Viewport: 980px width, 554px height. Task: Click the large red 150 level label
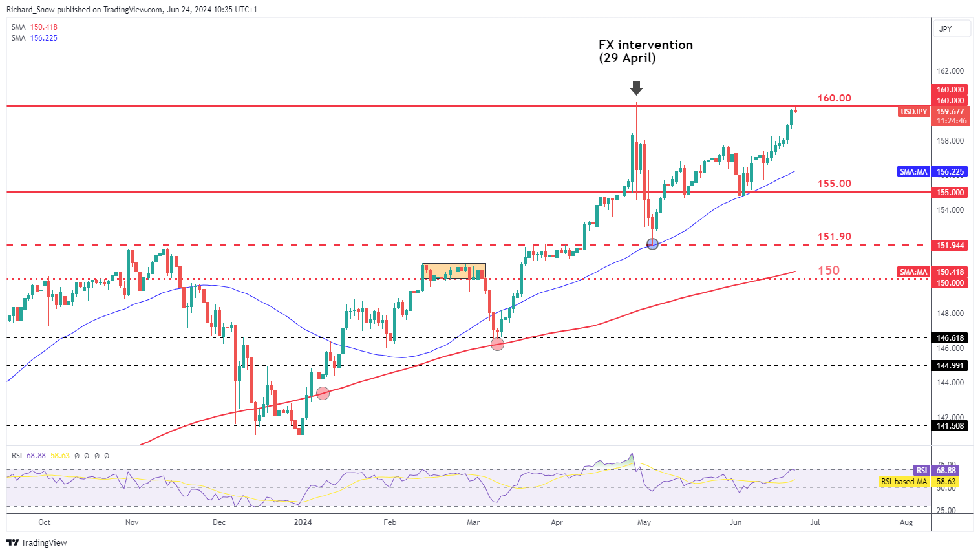click(x=829, y=271)
